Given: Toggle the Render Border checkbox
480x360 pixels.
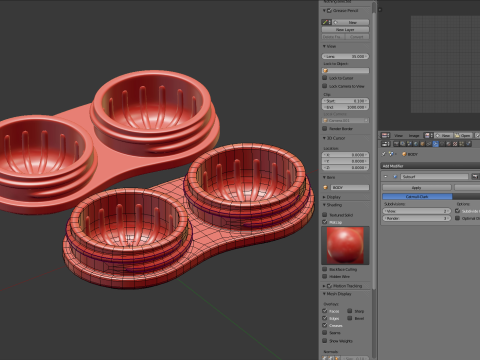Looking at the screenshot, I should [325, 128].
